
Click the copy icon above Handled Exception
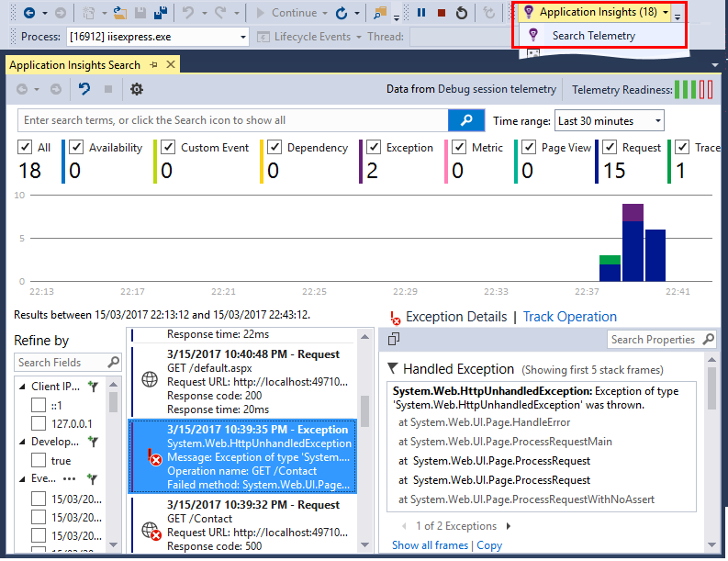[x=394, y=340]
